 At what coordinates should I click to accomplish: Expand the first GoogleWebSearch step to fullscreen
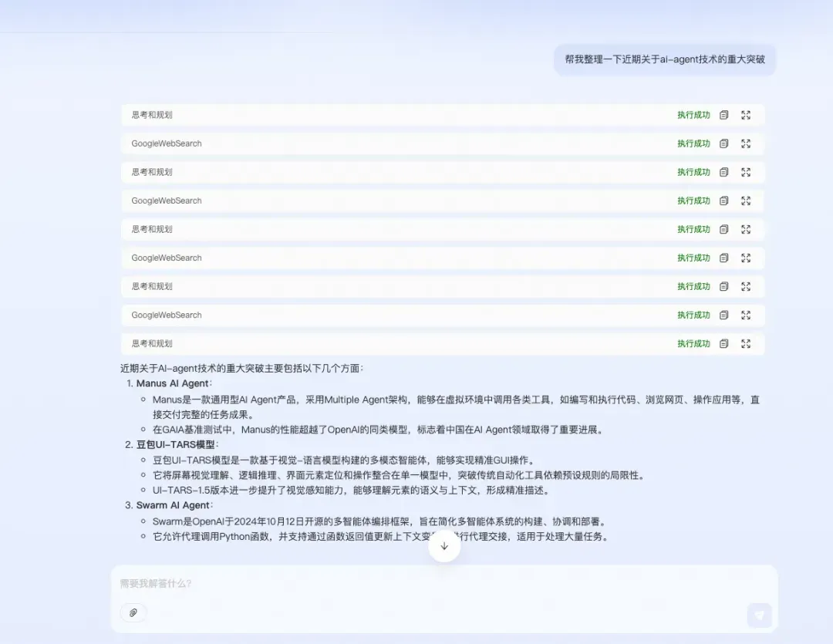(746, 143)
